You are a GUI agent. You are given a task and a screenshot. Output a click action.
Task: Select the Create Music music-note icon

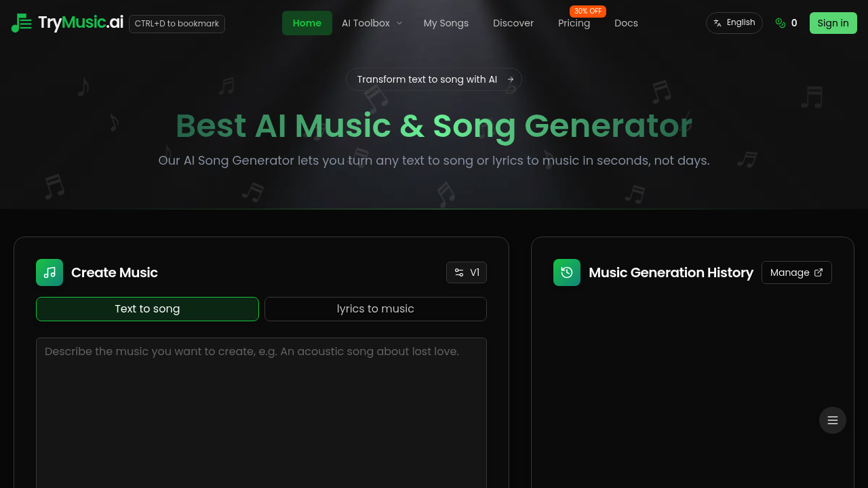(49, 272)
